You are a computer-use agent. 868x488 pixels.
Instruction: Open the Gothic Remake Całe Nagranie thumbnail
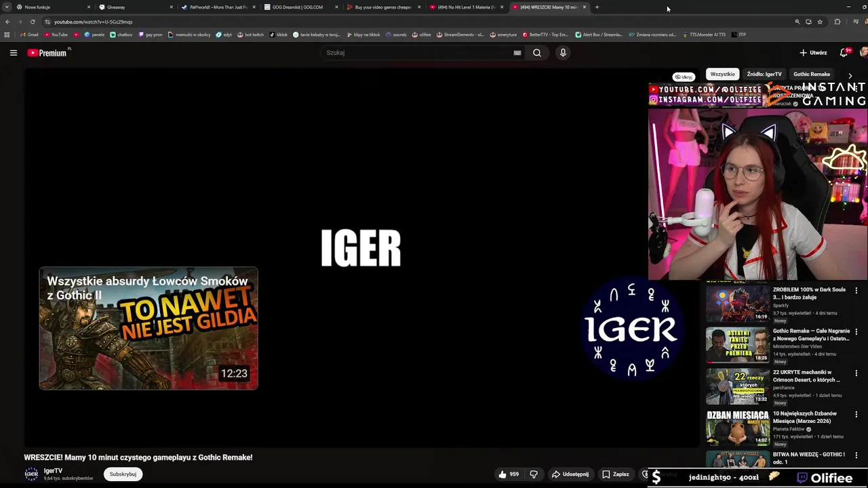pyautogui.click(x=737, y=345)
